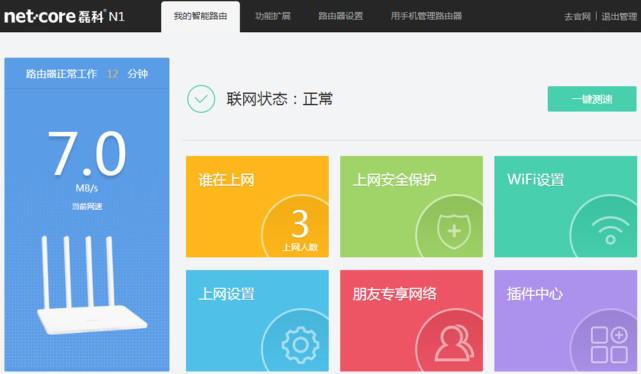Click the 退出管理 link
The width and height of the screenshot is (641, 374).
point(619,17)
